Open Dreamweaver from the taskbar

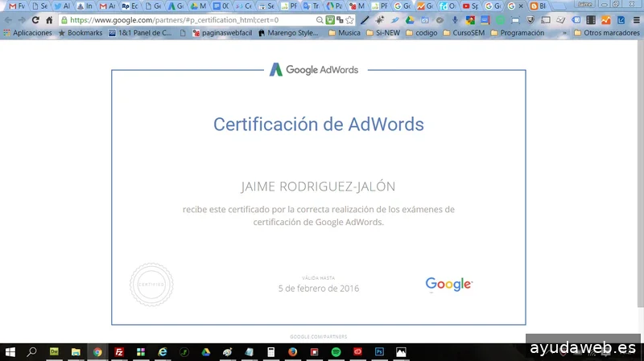tap(54, 352)
